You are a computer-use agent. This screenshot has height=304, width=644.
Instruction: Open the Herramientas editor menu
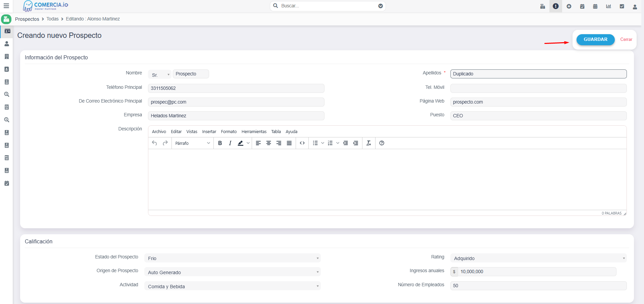click(254, 132)
